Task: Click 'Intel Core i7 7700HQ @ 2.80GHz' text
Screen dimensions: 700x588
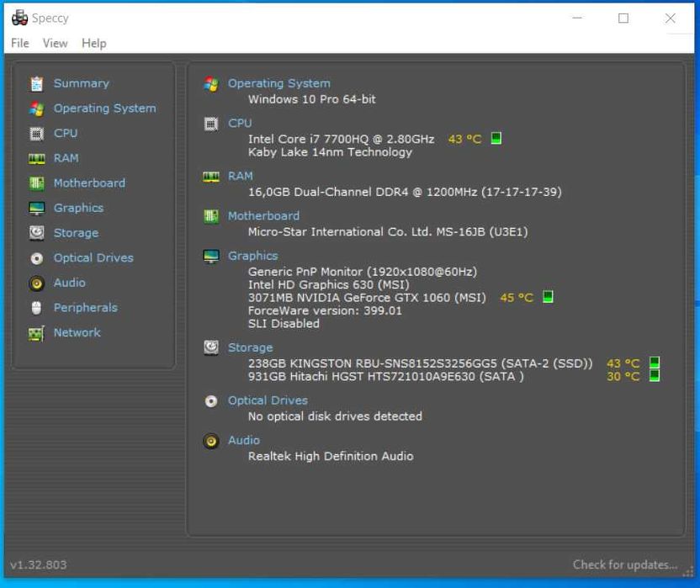Action: tap(342, 140)
